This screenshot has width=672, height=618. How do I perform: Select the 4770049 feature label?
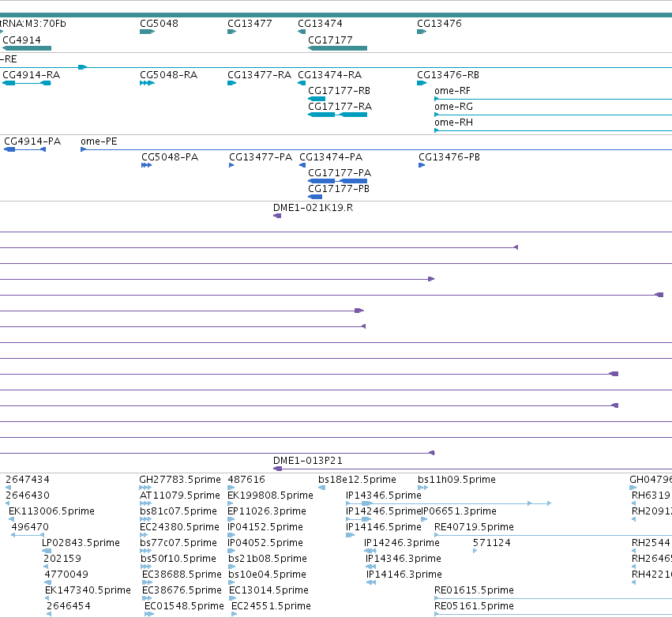click(x=66, y=575)
